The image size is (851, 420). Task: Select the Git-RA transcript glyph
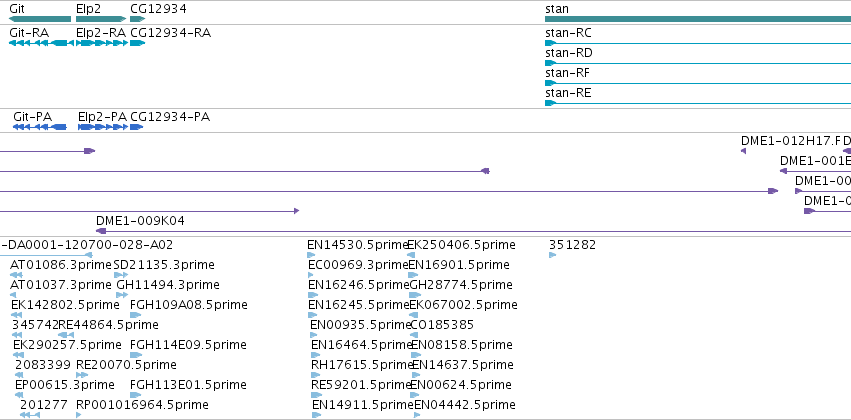[x=42, y=43]
